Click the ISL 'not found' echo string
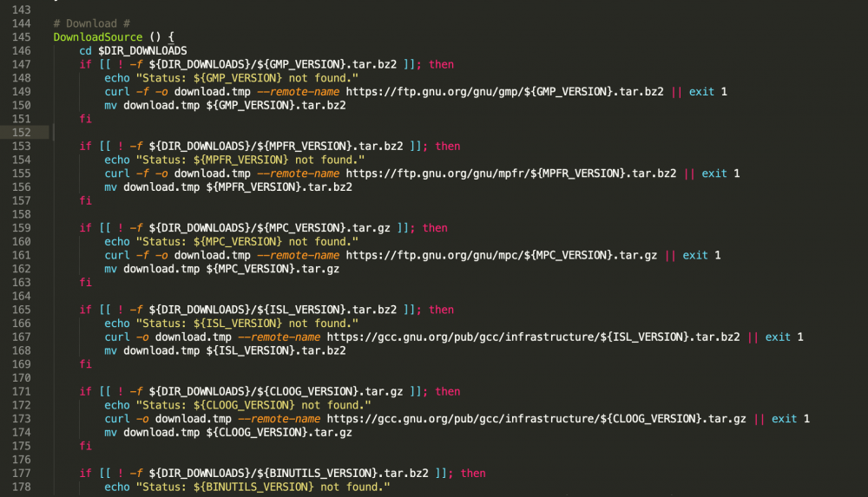This screenshot has height=497, width=868. tap(247, 324)
